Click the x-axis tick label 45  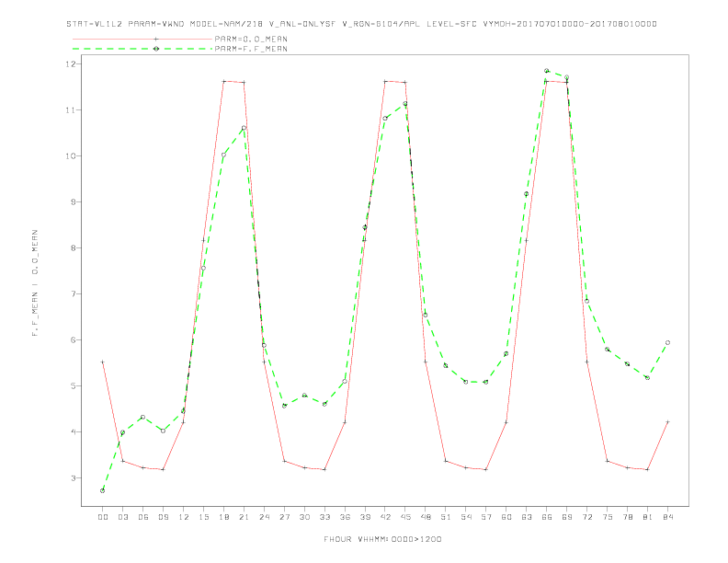(x=405, y=517)
